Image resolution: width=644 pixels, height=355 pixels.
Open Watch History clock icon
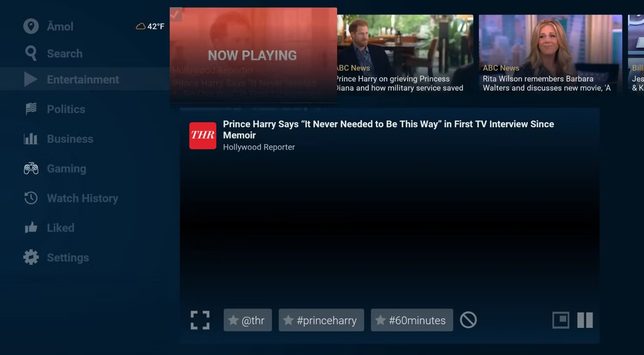tap(30, 198)
